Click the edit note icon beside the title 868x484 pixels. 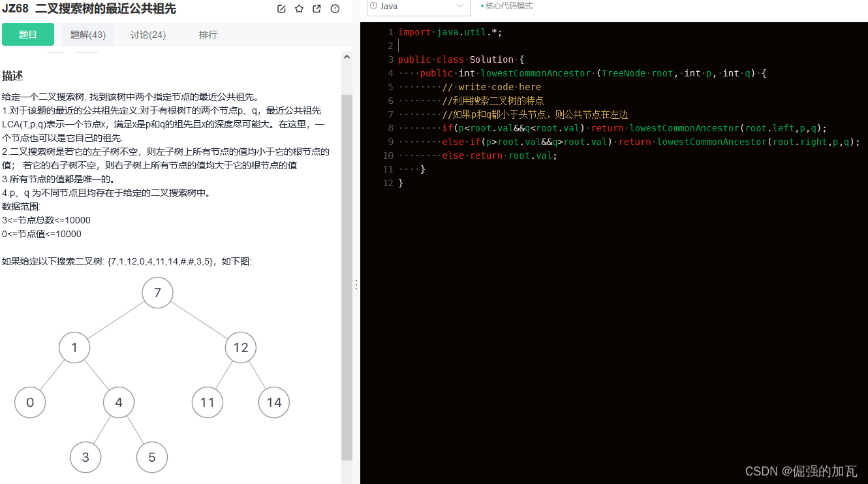coord(281,9)
